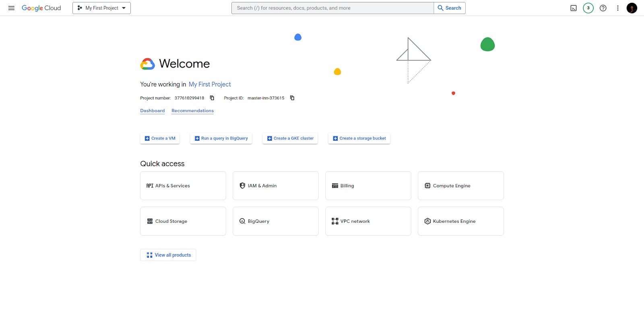Click the plus icon on Run a query
The image size is (644, 318).
pos(197,138)
